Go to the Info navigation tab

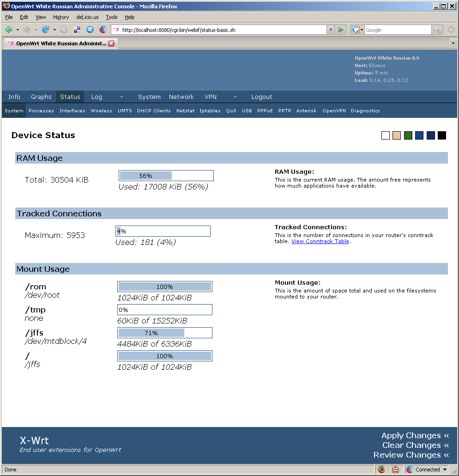click(14, 97)
